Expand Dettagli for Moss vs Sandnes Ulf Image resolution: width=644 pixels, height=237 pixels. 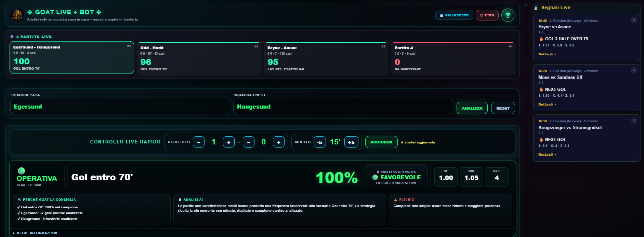click(547, 104)
